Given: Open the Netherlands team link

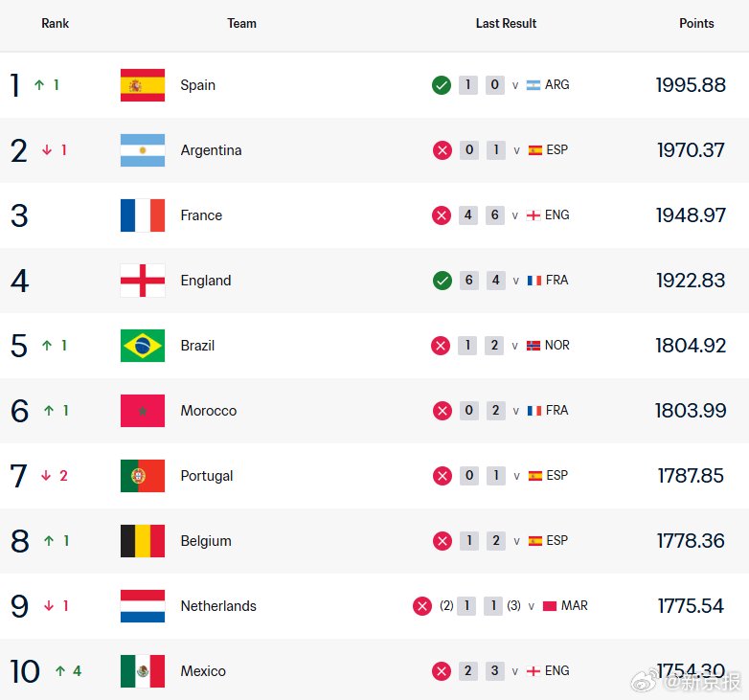Looking at the screenshot, I should click(x=218, y=606).
